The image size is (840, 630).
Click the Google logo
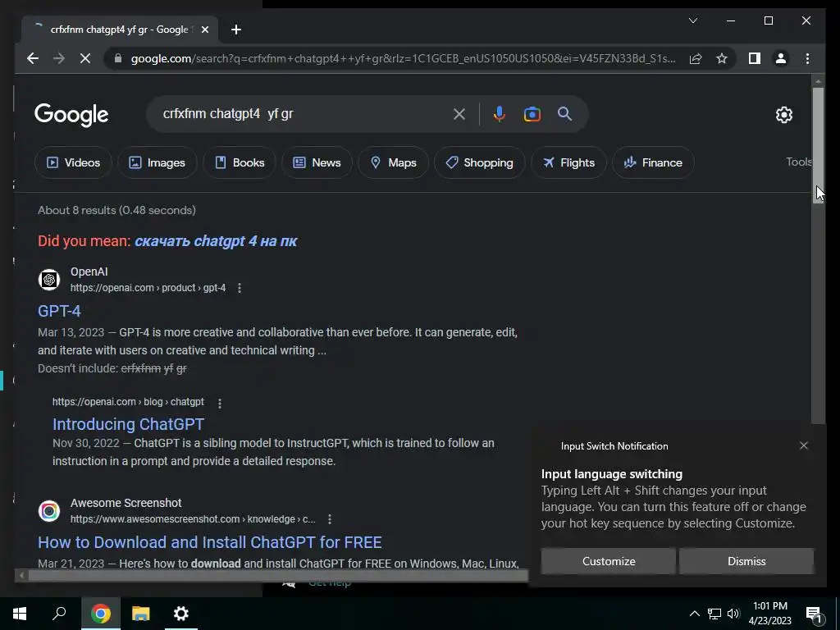71,115
